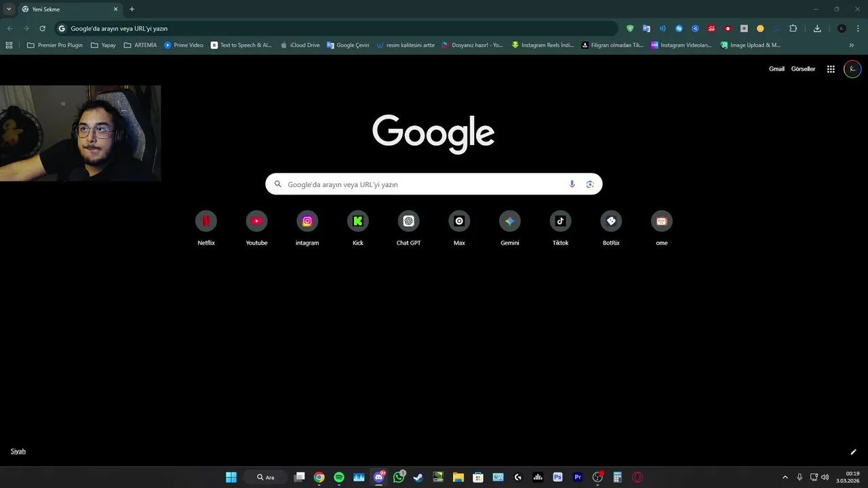Open the red chart extension icon
The height and width of the screenshot is (488, 868).
coord(711,28)
